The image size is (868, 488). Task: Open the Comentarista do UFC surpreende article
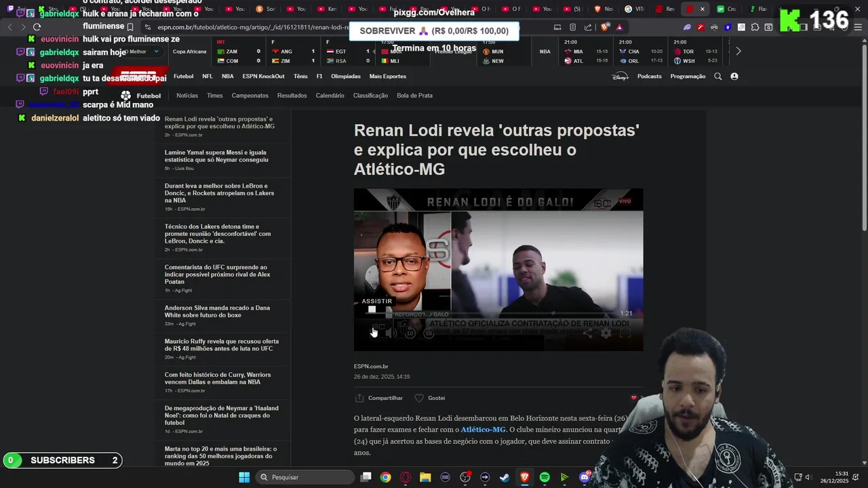[x=218, y=274]
